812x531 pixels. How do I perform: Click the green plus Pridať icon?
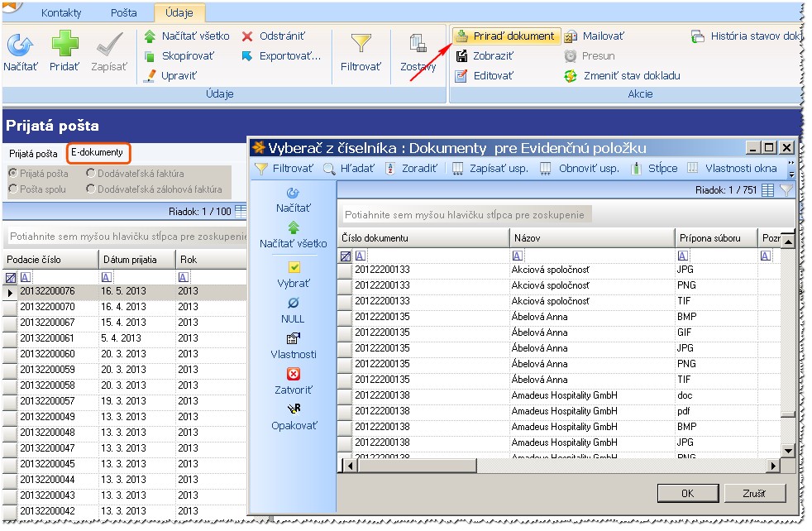click(x=64, y=44)
